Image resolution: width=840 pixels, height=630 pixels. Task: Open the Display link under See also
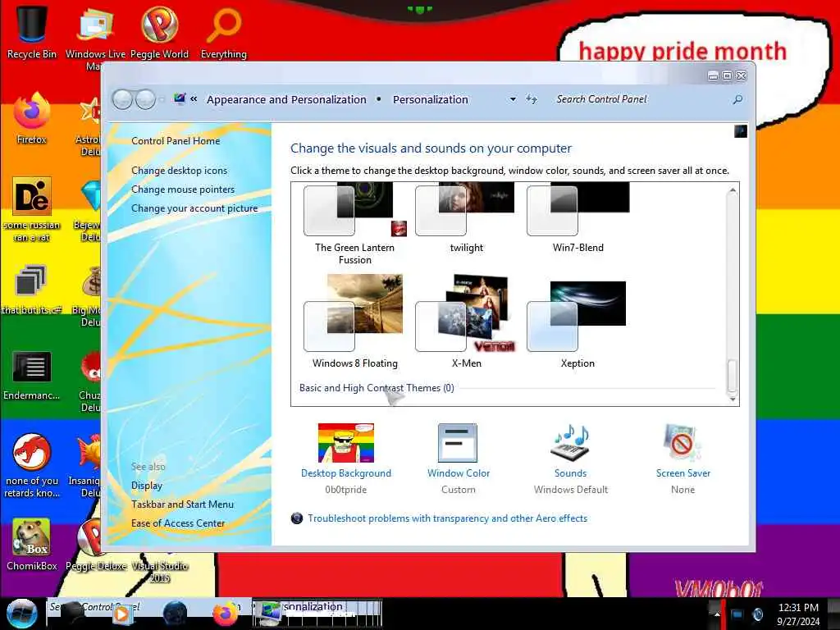[147, 486]
